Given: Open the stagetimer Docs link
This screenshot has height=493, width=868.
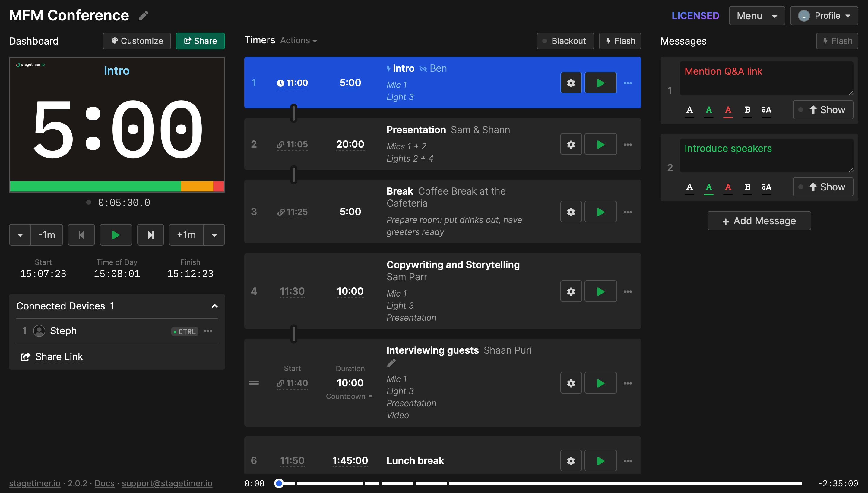Looking at the screenshot, I should 104,483.
